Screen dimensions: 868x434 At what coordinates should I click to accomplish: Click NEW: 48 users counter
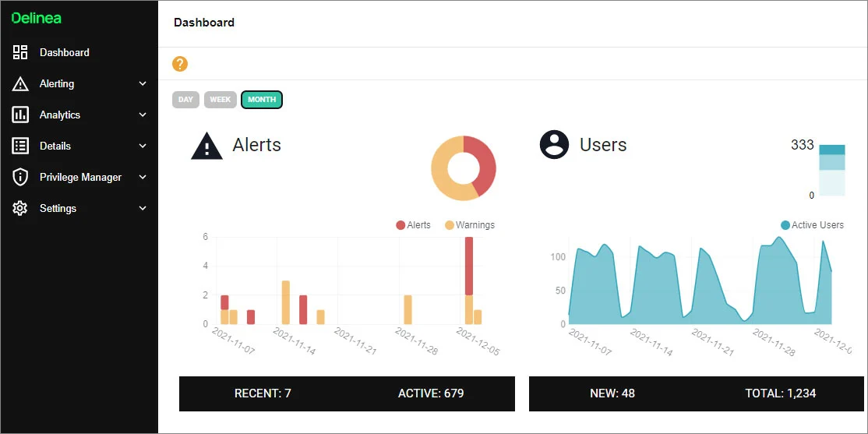click(x=612, y=393)
